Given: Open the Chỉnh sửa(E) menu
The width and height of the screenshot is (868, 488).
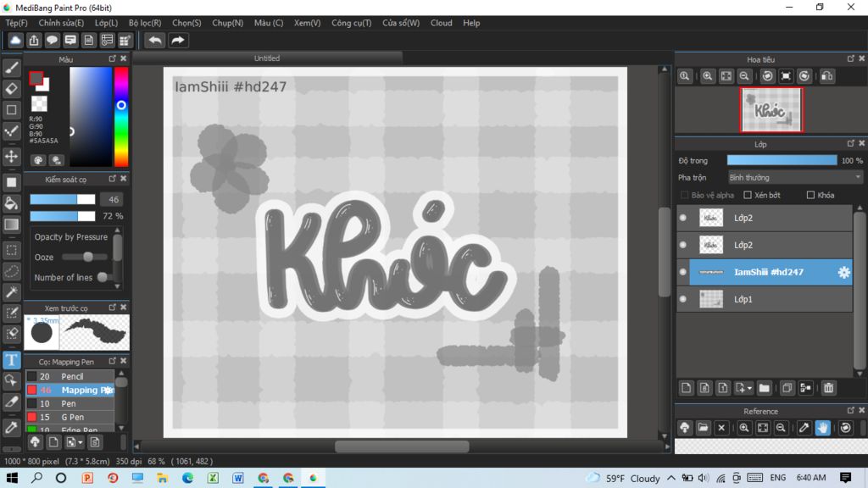Looking at the screenshot, I should click(61, 23).
